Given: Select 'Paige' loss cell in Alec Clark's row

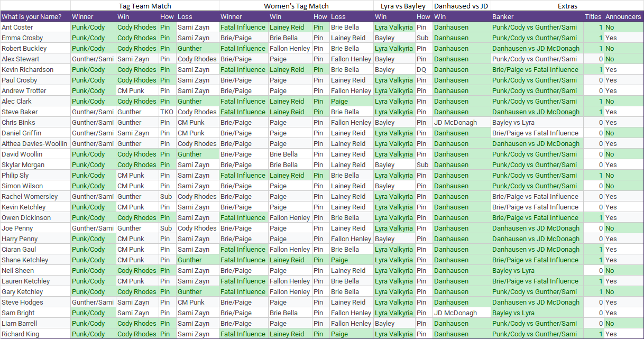Looking at the screenshot, I should pos(351,101).
